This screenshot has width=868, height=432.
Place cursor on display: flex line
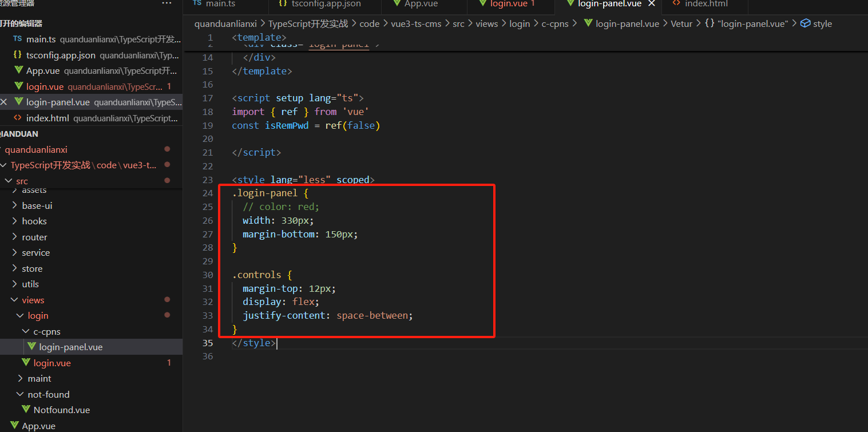tap(280, 302)
